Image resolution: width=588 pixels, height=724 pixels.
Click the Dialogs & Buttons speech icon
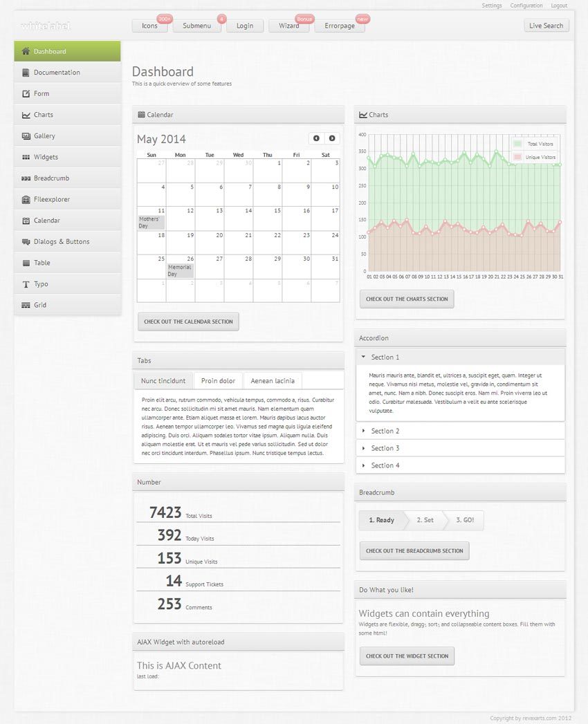(x=26, y=242)
